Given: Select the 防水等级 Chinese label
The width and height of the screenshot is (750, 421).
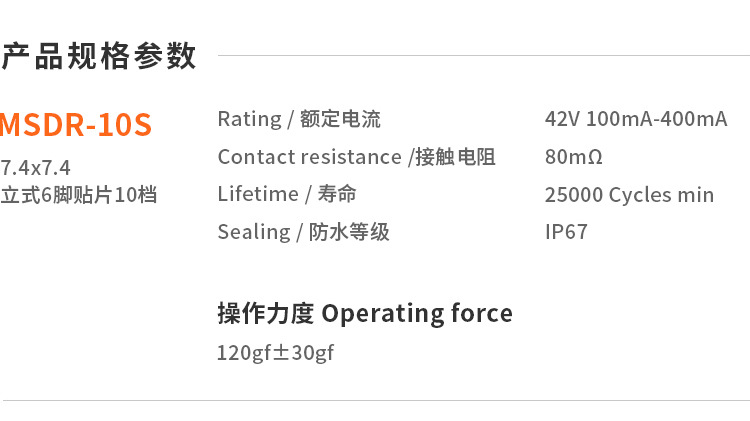Looking at the screenshot, I should (349, 232).
